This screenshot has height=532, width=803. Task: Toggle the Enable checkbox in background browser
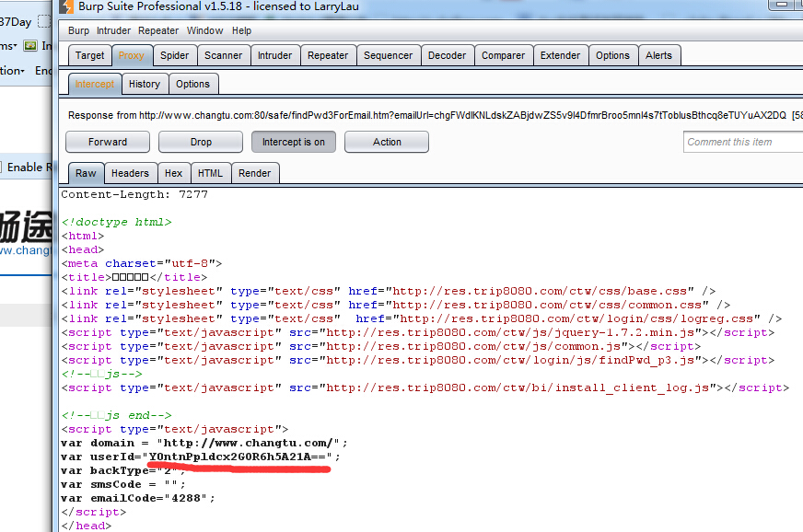click(1, 168)
